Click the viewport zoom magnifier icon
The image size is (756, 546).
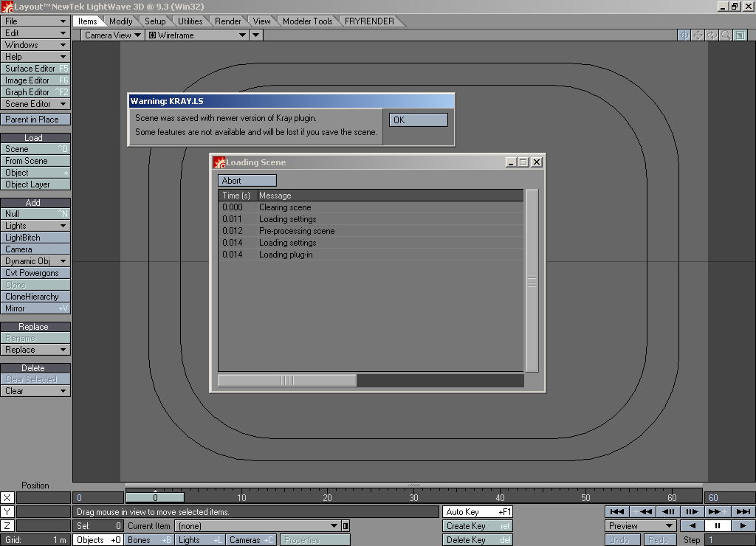pos(726,35)
